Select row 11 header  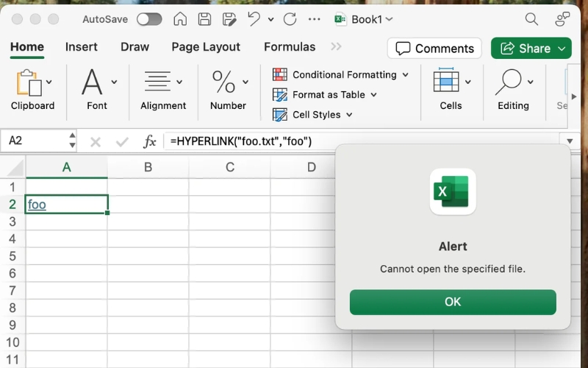[12, 360]
